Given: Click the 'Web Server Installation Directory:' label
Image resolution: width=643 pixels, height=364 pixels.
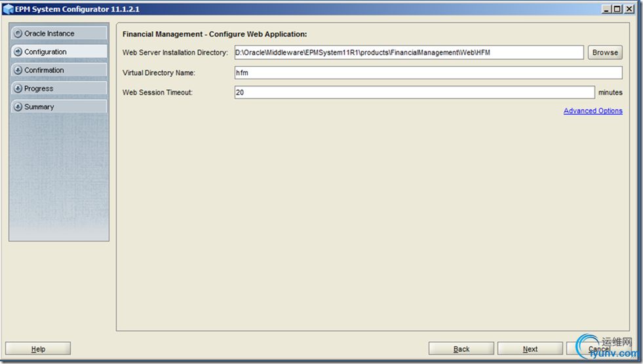Looking at the screenshot, I should (x=175, y=52).
